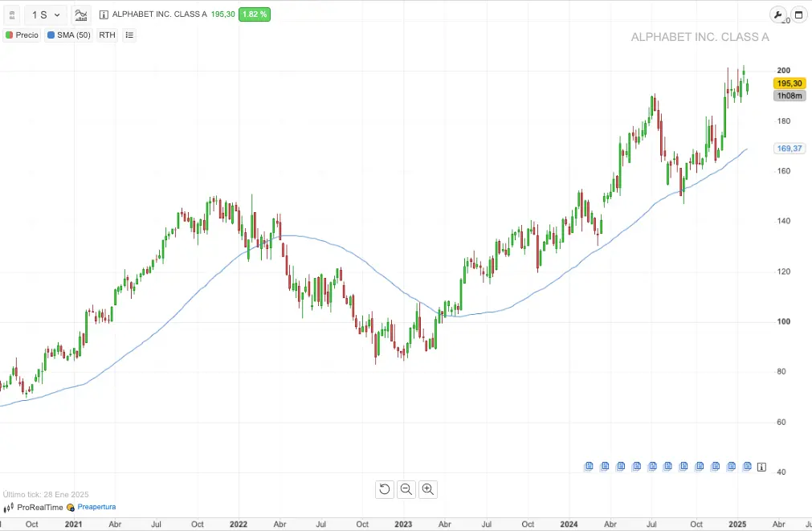Click the yellow 195,30 price label on the axis
Viewport: 812px width, 531px height.
coord(789,84)
